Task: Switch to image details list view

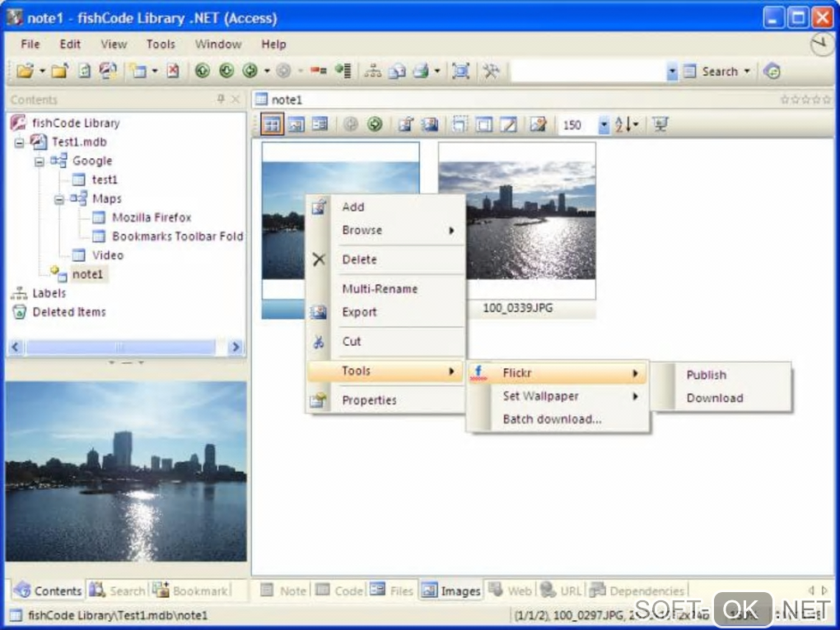Action: [x=320, y=124]
